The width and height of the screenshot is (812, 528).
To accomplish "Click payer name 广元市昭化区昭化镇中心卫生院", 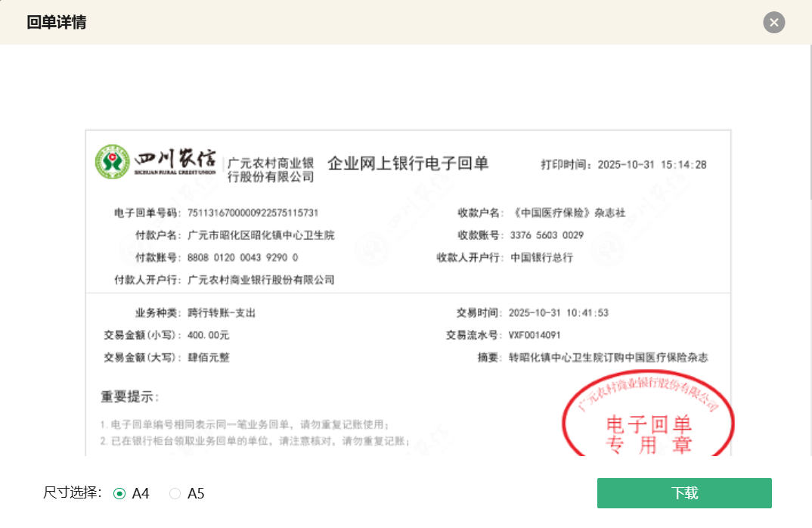I will [x=261, y=235].
